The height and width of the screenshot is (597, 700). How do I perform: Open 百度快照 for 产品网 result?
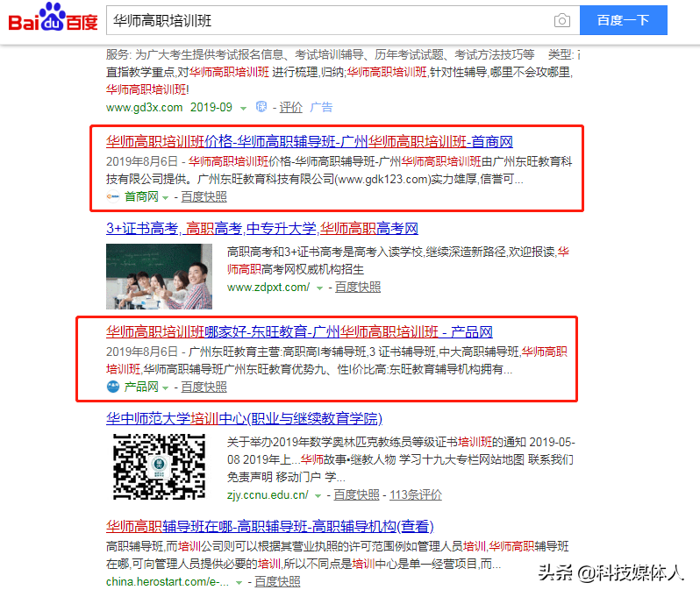204,387
